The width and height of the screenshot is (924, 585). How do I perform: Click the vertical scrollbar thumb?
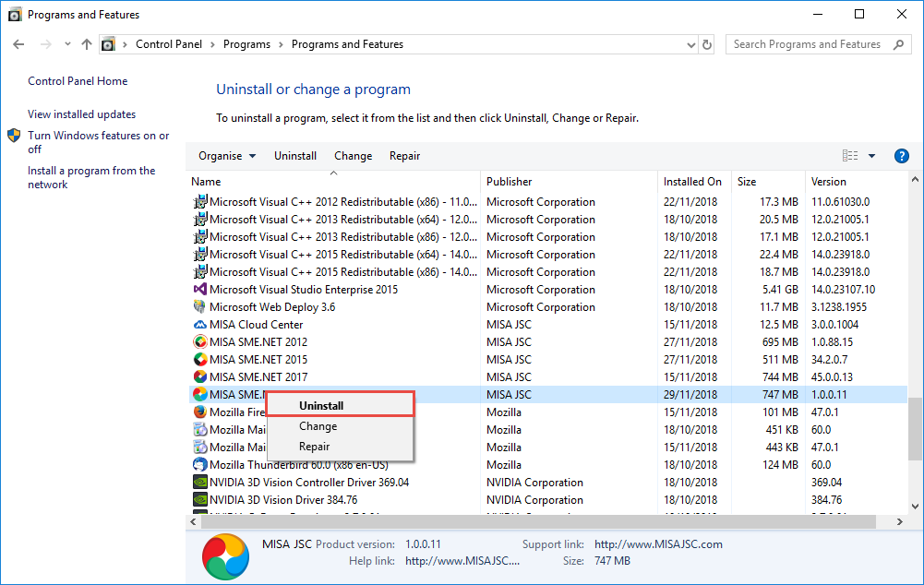tap(915, 429)
